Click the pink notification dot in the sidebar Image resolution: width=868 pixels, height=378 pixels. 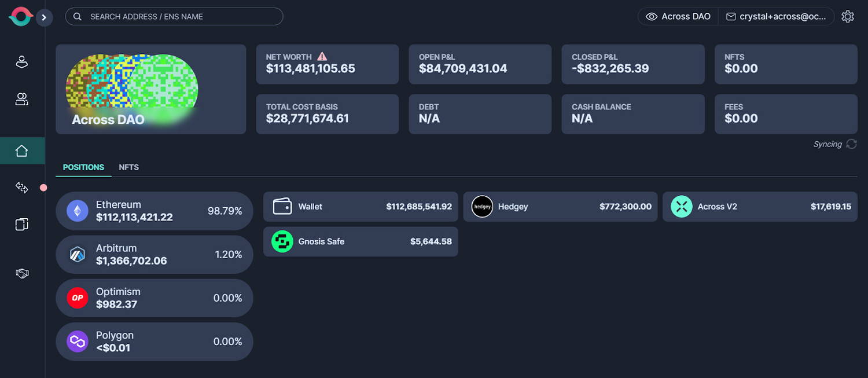(x=43, y=188)
